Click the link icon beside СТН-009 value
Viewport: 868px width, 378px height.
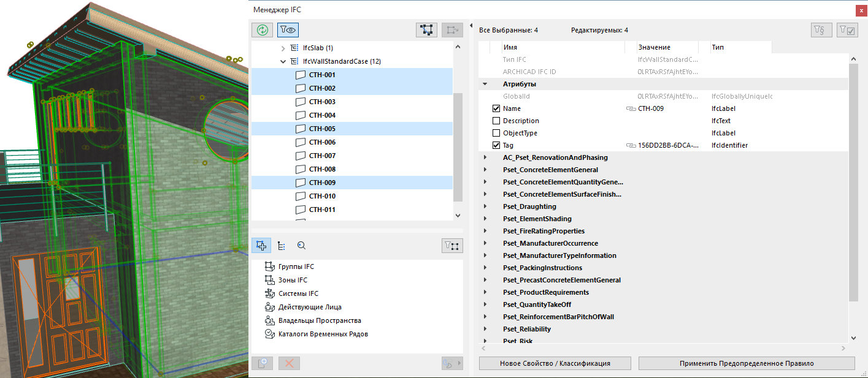coord(630,108)
